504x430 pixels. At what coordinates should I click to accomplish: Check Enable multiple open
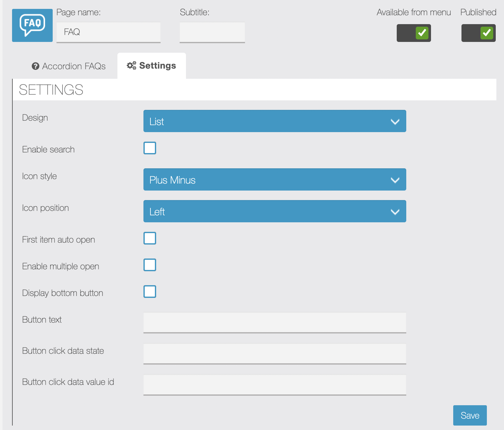point(150,265)
